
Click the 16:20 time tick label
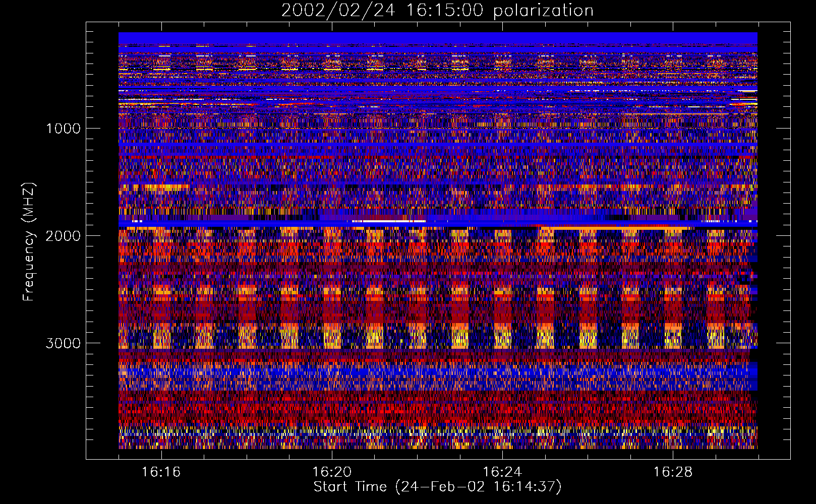click(331, 472)
